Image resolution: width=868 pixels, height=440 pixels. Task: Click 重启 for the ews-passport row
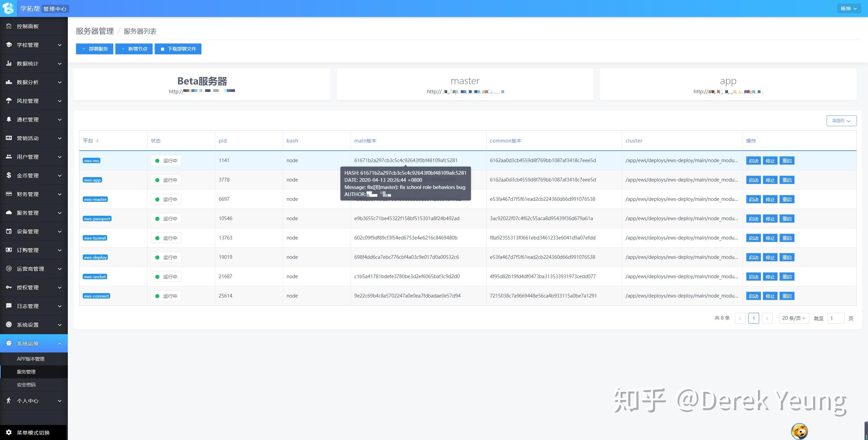(787, 219)
